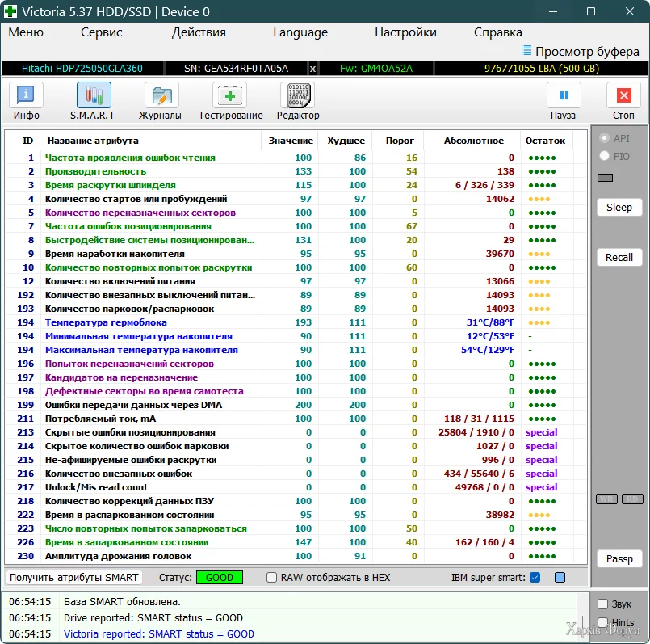This screenshot has height=644, width=650.
Task: Click the blue square next to IBM super smart
Action: [560, 578]
